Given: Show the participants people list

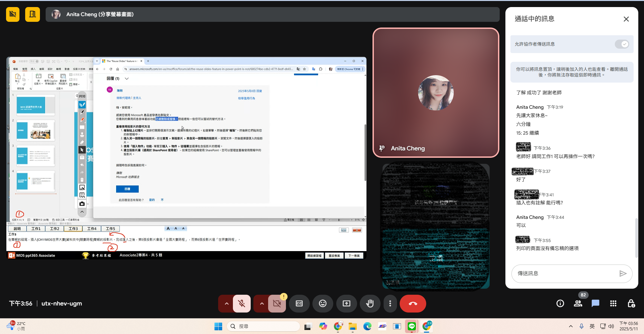Looking at the screenshot, I should (x=578, y=303).
